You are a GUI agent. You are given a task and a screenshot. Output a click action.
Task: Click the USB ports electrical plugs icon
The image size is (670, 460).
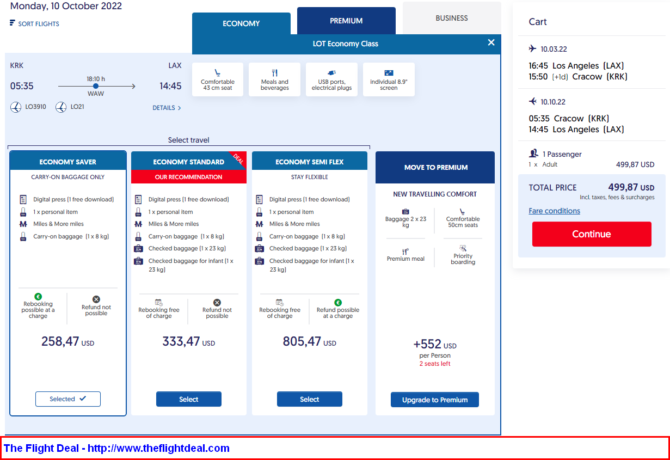[x=332, y=73]
